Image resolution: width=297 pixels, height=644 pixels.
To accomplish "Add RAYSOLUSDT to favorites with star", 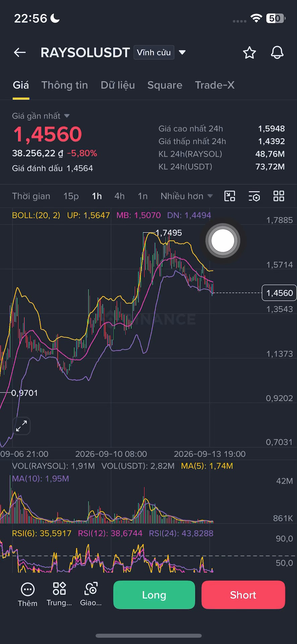I will click(249, 53).
